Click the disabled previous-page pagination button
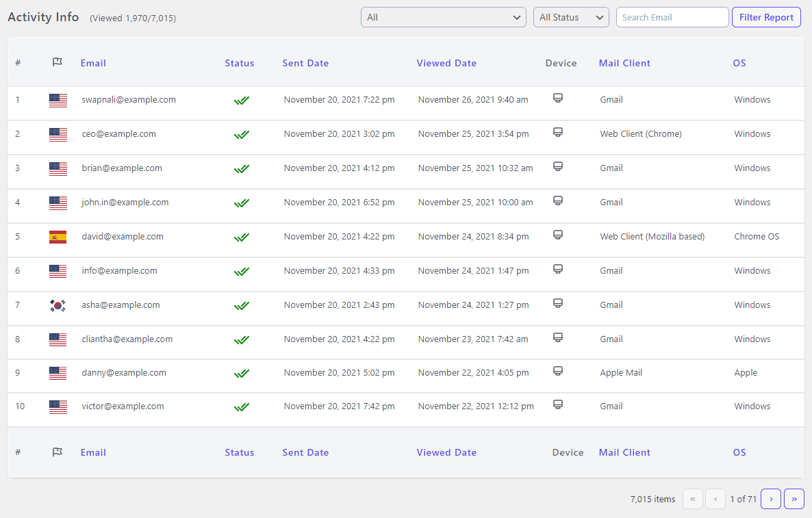The width and height of the screenshot is (812, 518). pos(715,499)
